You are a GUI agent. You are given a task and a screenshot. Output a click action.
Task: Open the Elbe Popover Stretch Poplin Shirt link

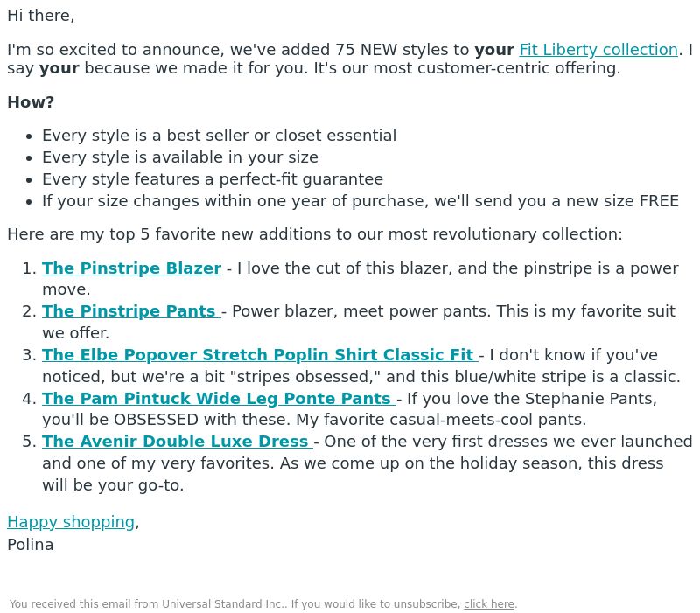click(x=260, y=355)
